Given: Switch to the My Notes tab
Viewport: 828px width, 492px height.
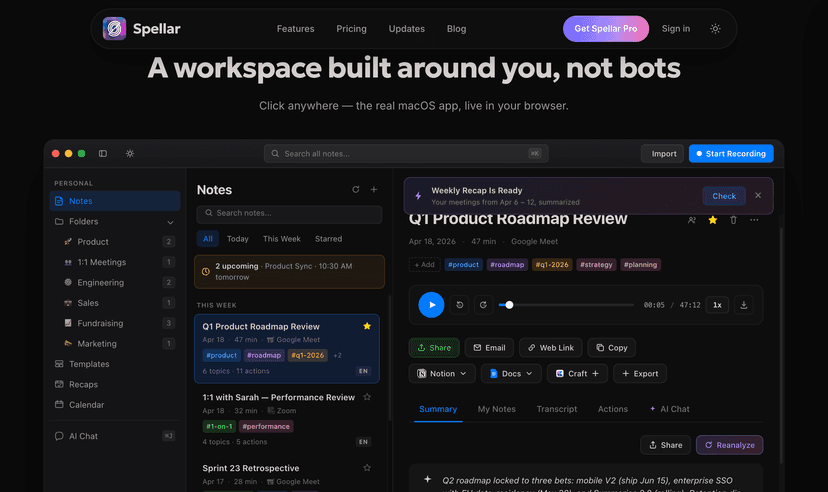Looking at the screenshot, I should [x=496, y=409].
